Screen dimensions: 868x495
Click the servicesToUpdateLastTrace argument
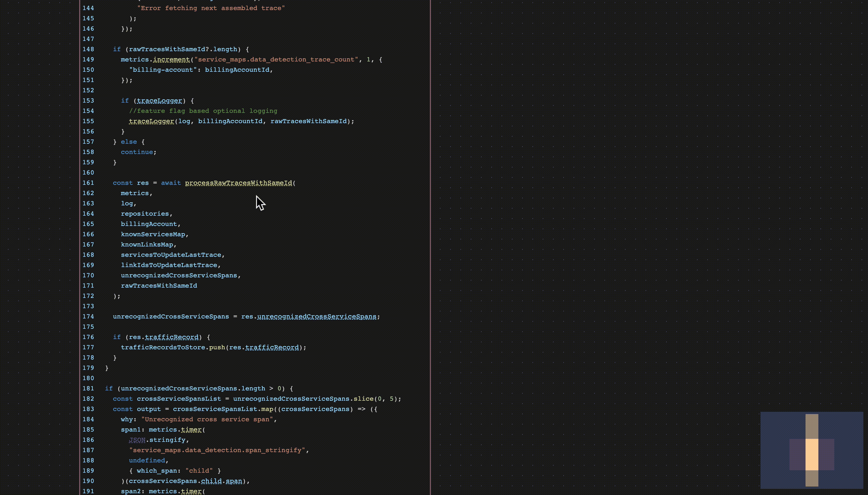(171, 255)
